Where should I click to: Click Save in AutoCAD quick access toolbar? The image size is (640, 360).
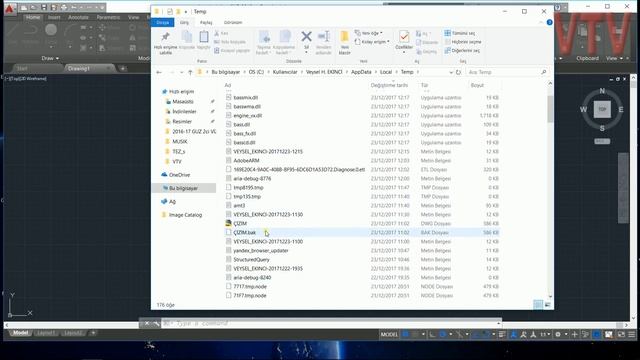click(44, 8)
